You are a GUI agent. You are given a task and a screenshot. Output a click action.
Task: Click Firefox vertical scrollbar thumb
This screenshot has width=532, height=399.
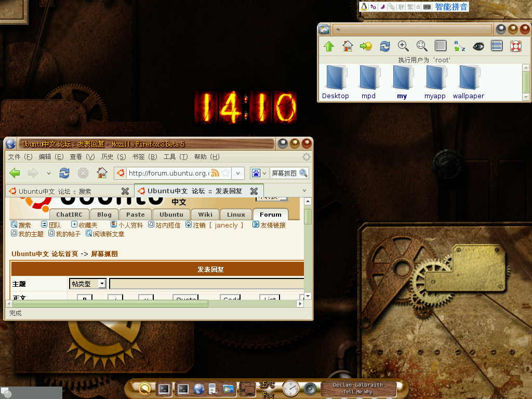point(308,217)
